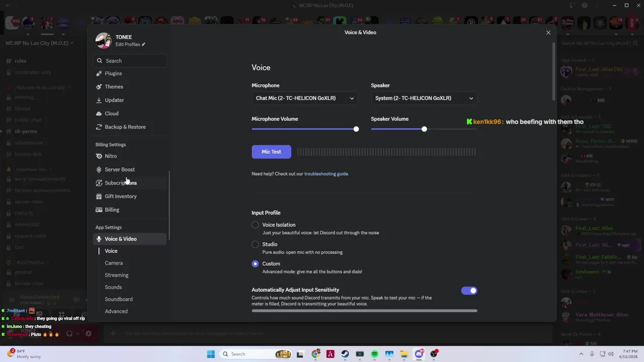Image resolution: width=644 pixels, height=362 pixels.
Task: Click the magnifier icon in settings search
Action: click(x=99, y=61)
